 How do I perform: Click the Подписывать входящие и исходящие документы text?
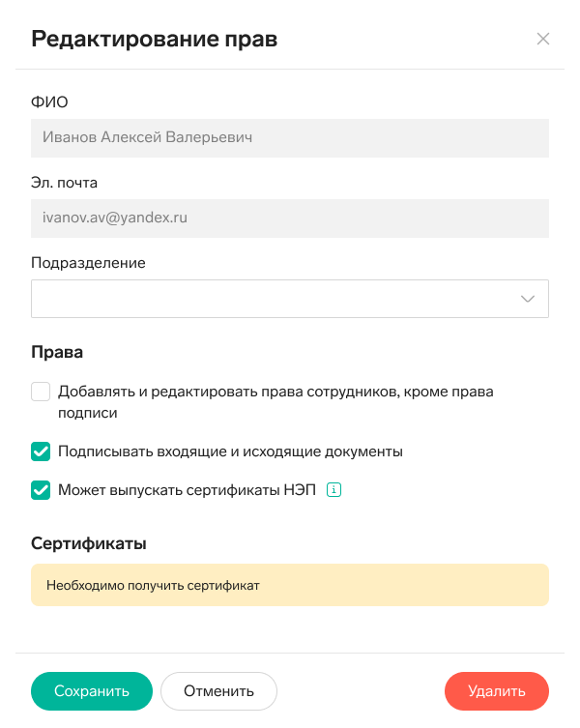[230, 451]
